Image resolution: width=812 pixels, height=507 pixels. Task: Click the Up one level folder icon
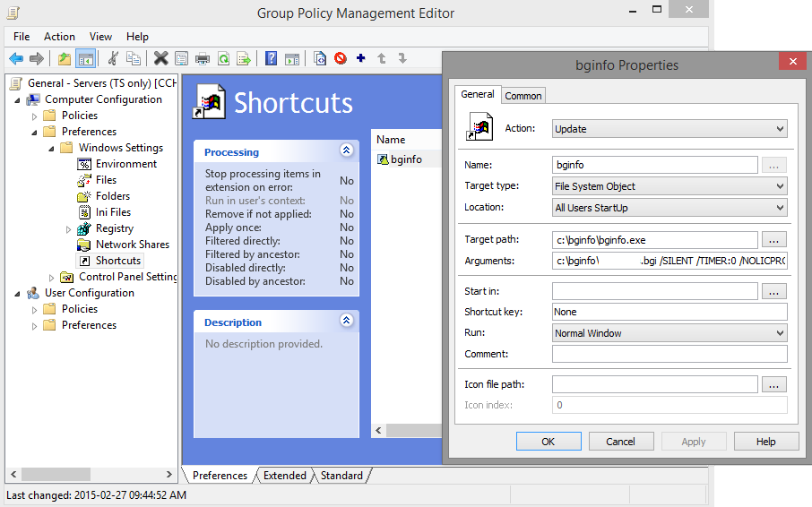click(x=65, y=58)
